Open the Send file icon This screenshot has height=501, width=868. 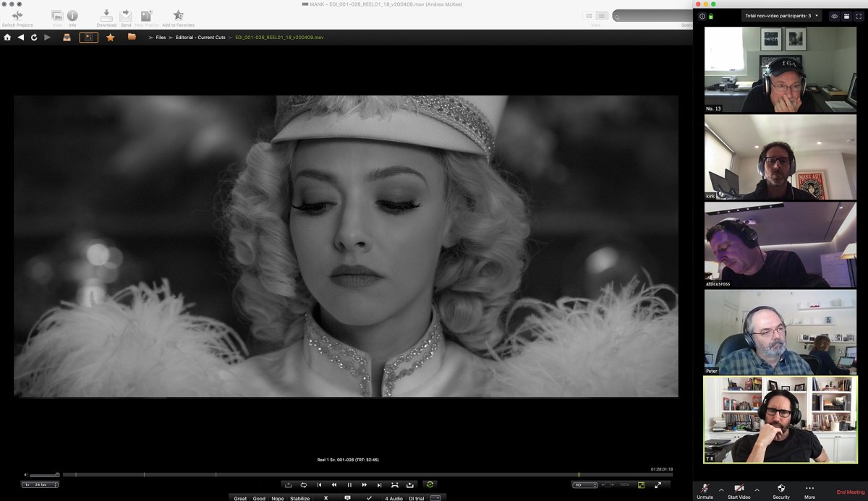tap(126, 15)
